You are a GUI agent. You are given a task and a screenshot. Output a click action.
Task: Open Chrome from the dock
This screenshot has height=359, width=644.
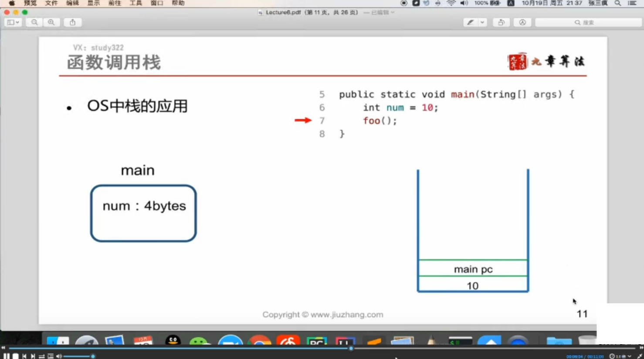tap(260, 342)
